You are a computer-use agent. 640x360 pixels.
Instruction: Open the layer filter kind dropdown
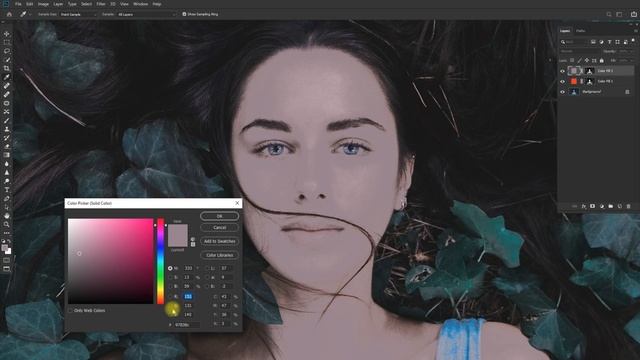pos(575,42)
